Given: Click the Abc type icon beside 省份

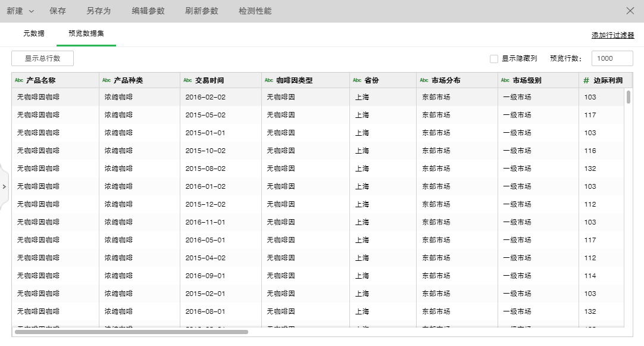Looking at the screenshot, I should click(x=357, y=80).
